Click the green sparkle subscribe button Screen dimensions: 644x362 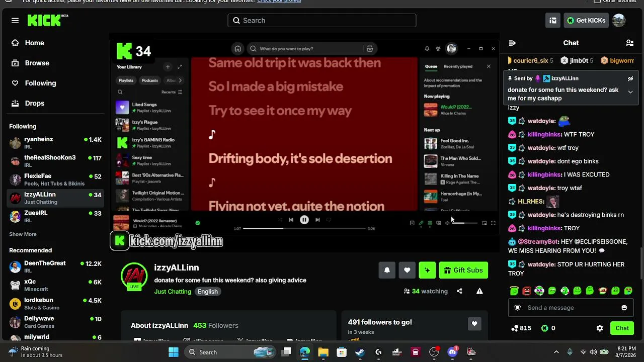tap(427, 270)
